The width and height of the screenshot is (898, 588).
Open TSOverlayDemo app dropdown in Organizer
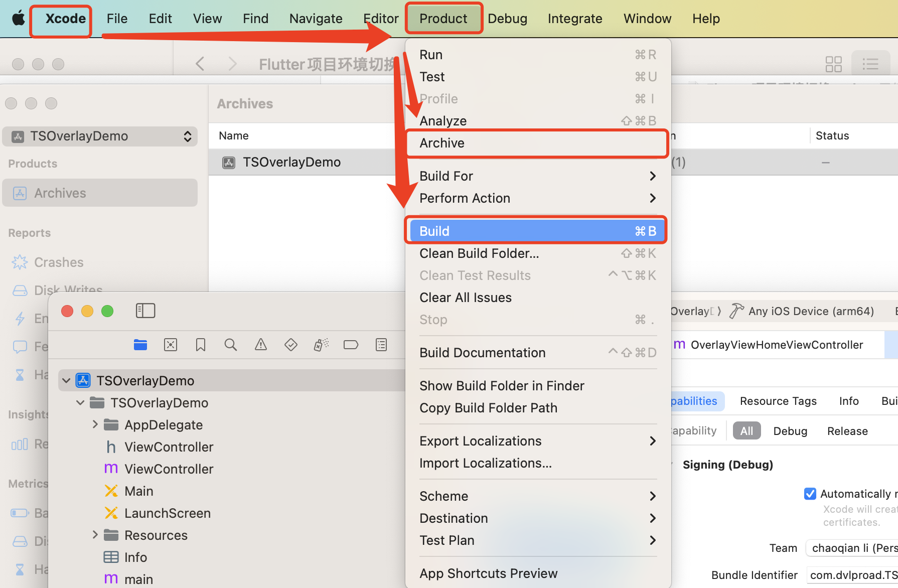(x=100, y=136)
